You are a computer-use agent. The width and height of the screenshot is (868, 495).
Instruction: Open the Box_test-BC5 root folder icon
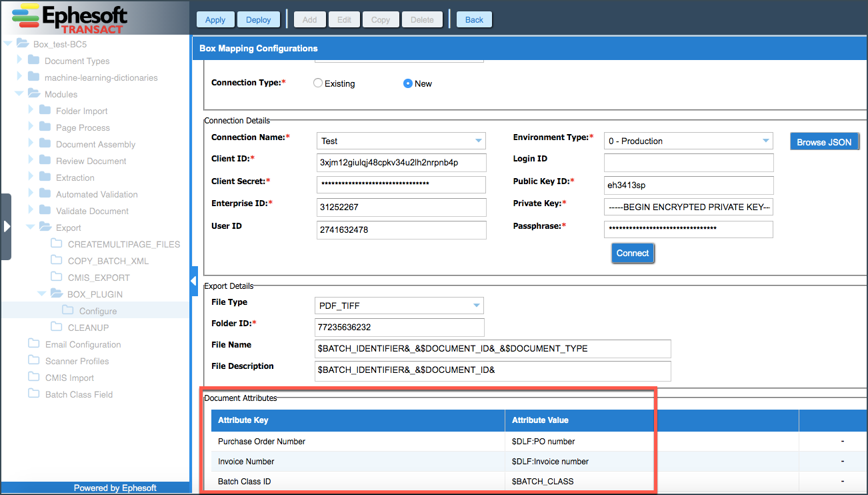[23, 44]
